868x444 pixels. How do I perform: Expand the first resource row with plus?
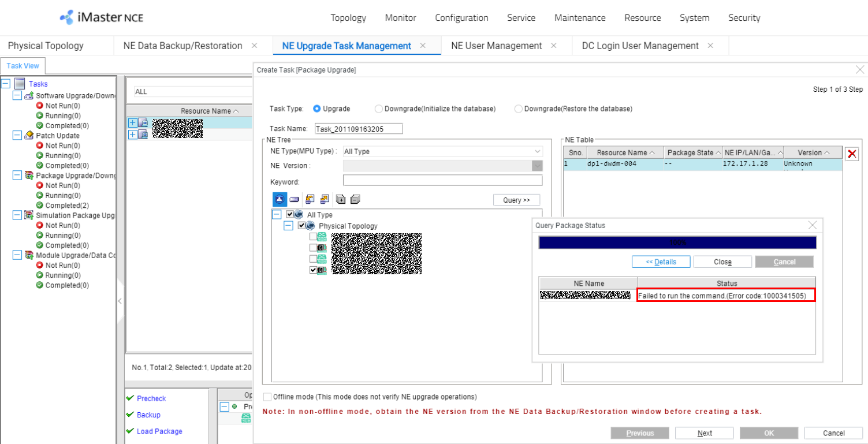132,123
